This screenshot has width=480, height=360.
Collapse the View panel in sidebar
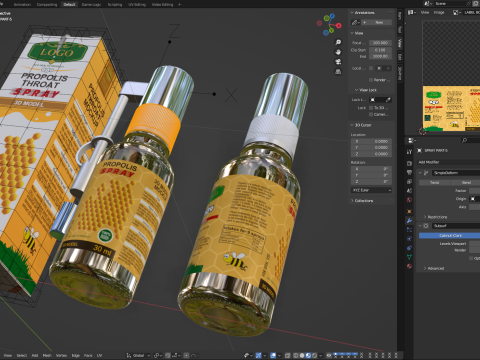(x=352, y=33)
